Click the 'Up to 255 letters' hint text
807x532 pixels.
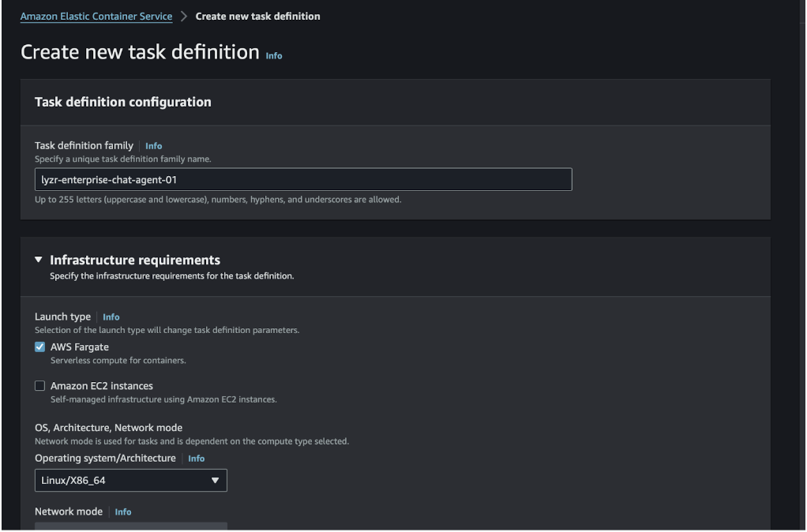218,200
